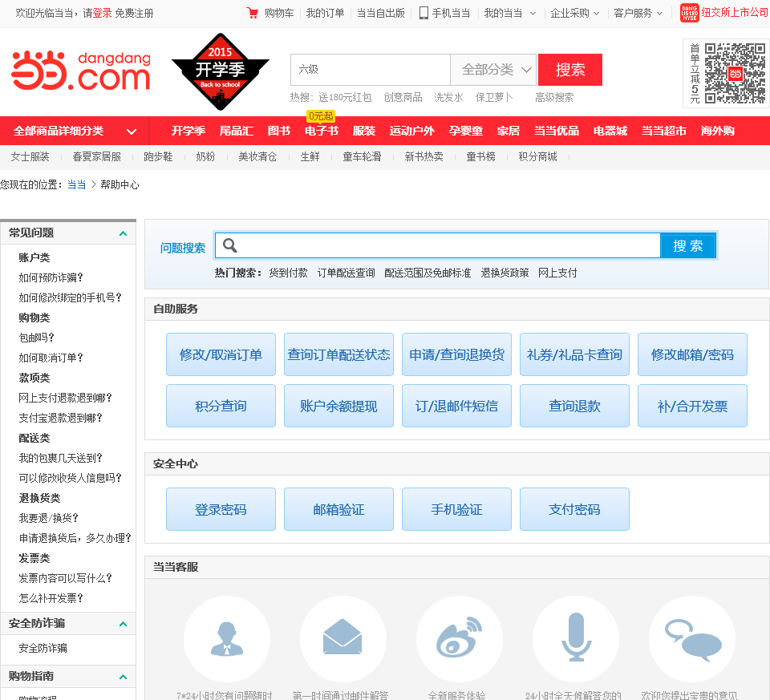Click 积分查询 button
Viewport: 770px width, 700px height.
pyautogui.click(x=221, y=406)
